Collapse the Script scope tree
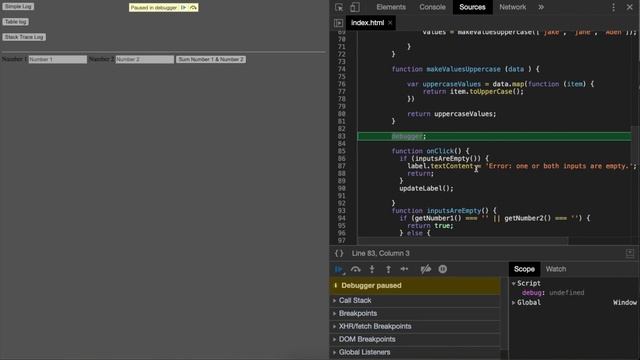This screenshot has width=640, height=360. coord(514,283)
